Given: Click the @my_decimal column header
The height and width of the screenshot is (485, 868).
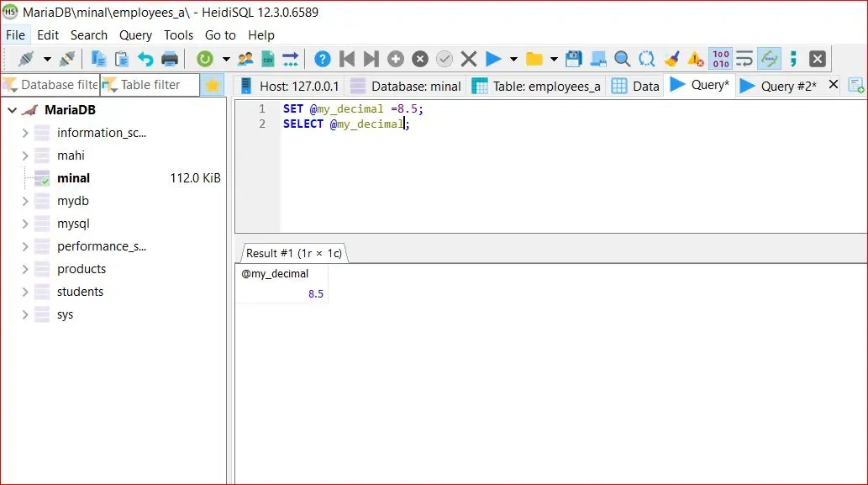Looking at the screenshot, I should (x=281, y=273).
